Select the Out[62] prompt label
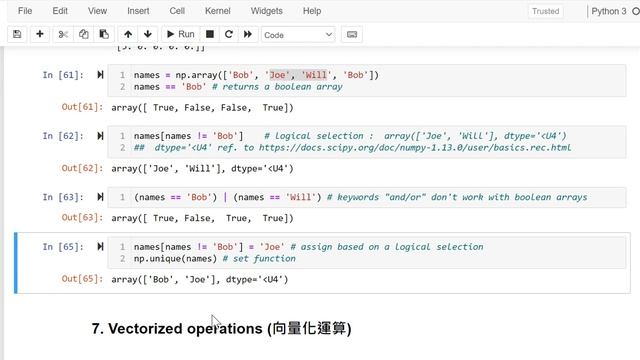Screen dimensions: 640x360 [x=82, y=168]
